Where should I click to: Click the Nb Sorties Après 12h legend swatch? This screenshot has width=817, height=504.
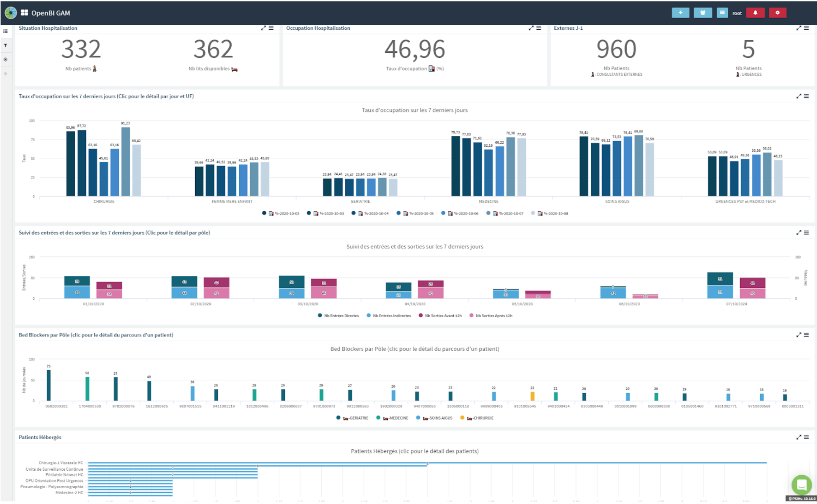[x=472, y=315]
